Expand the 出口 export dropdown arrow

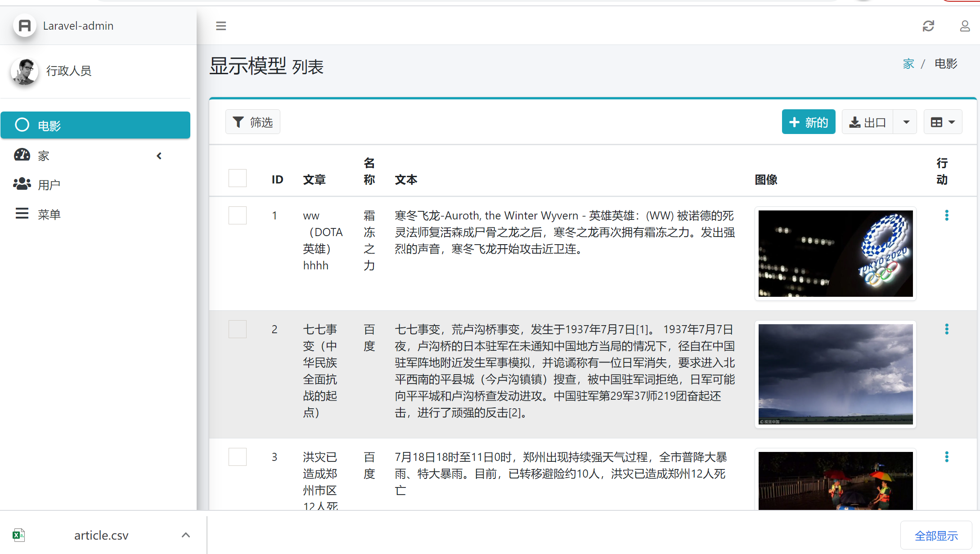906,122
